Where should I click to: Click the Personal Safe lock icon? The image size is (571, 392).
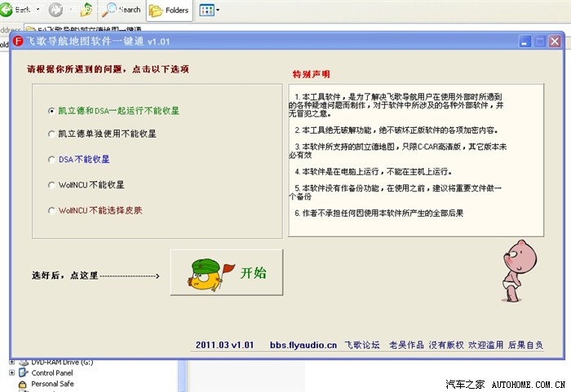tap(22, 384)
